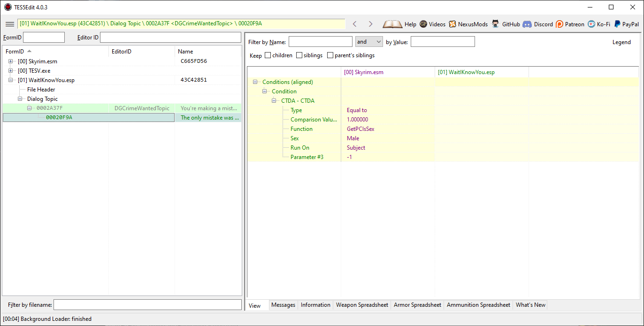This screenshot has width=644, height=326.
Task: Navigate forward with the right arrow
Action: click(370, 24)
